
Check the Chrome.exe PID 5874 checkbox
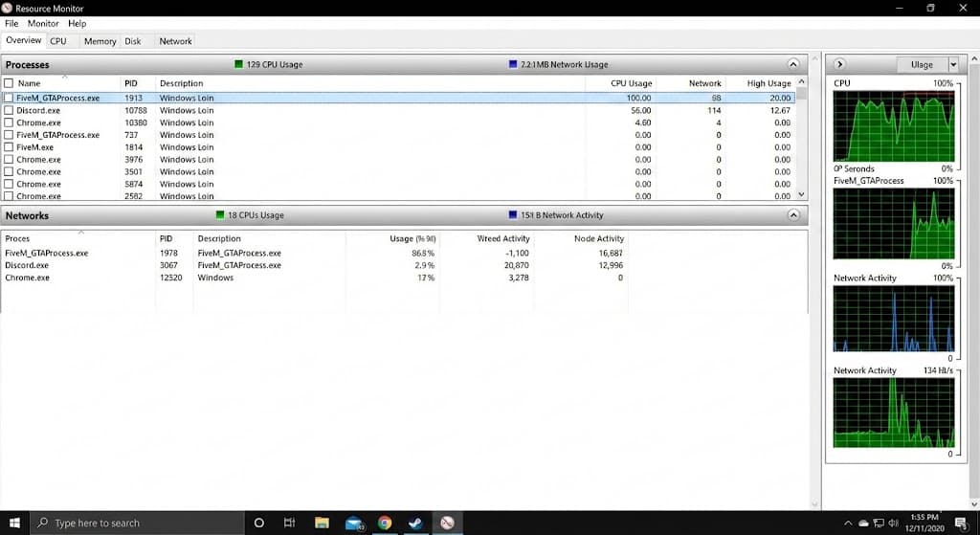(9, 185)
